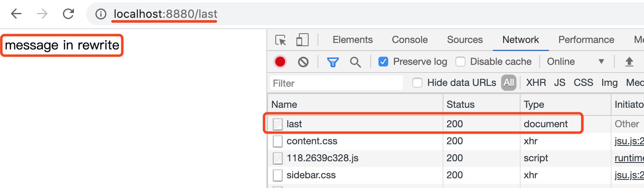Reload the page with refresh icon
The image size is (644, 188).
[68, 14]
